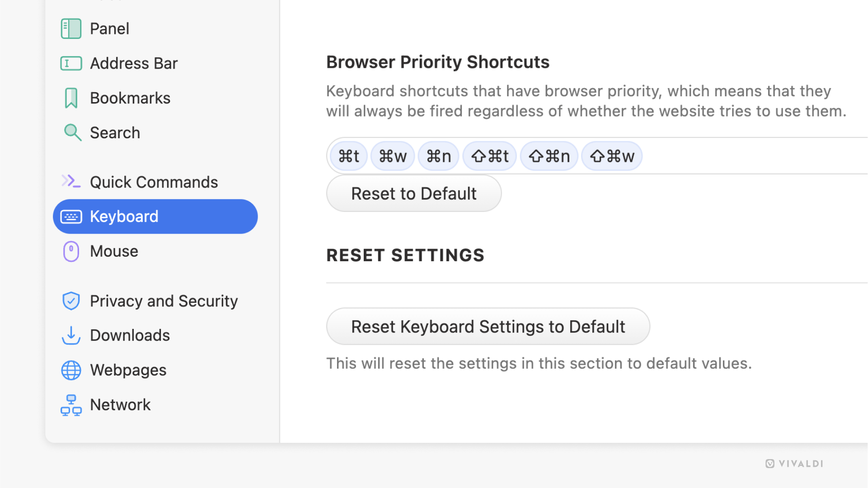Image resolution: width=868 pixels, height=488 pixels.
Task: Click Reset Keyboard Settings to Default
Action: click(x=488, y=327)
